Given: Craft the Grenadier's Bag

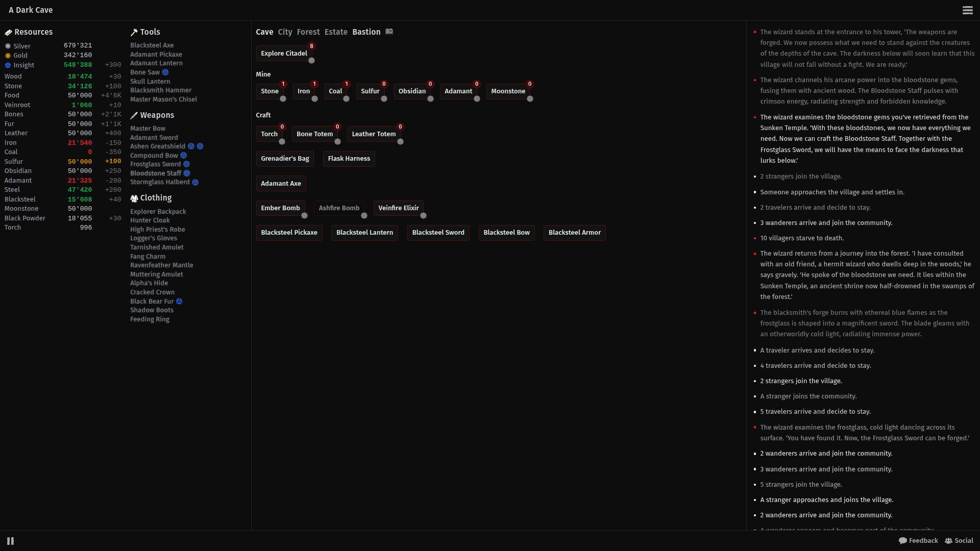Looking at the screenshot, I should 285,159.
